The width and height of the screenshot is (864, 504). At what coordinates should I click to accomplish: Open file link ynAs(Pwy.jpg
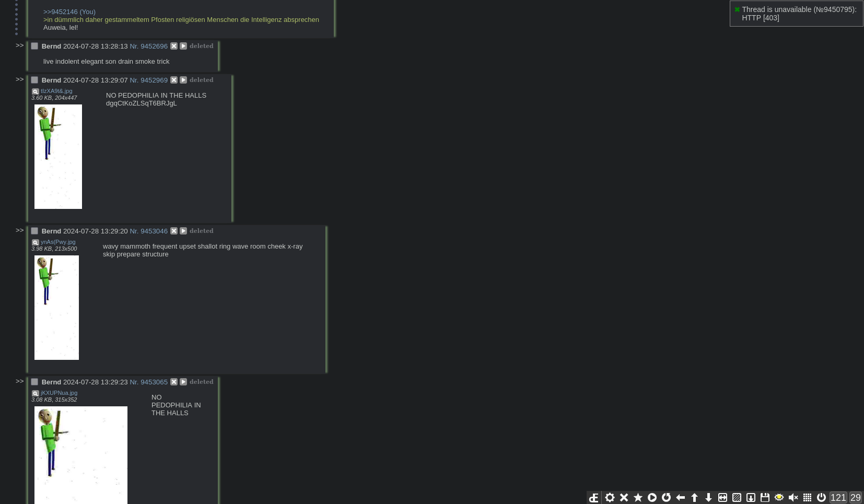point(58,242)
